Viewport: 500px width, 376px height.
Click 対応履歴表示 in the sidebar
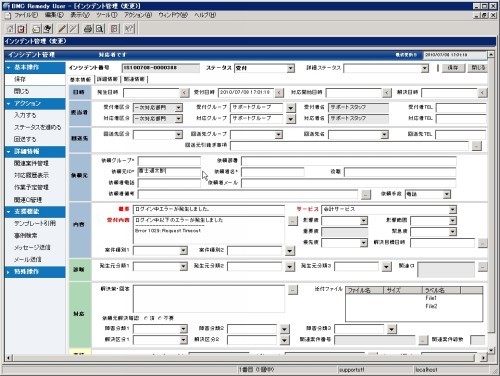click(x=31, y=175)
